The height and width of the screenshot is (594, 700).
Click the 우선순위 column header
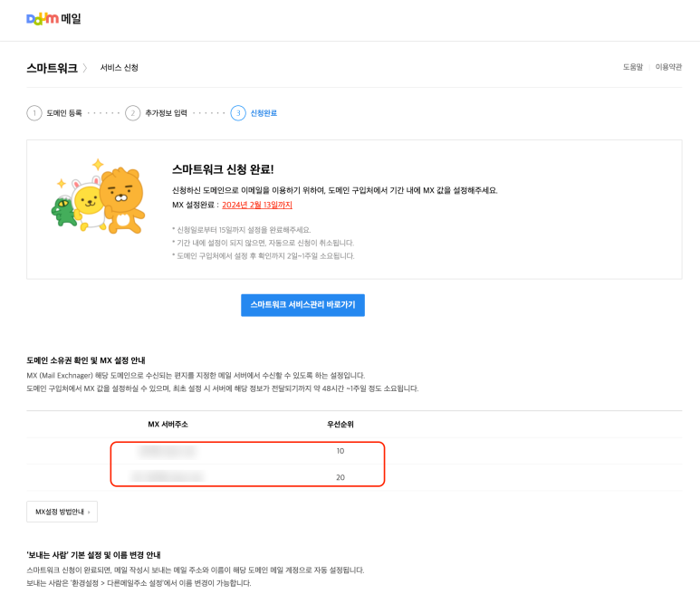coord(340,424)
